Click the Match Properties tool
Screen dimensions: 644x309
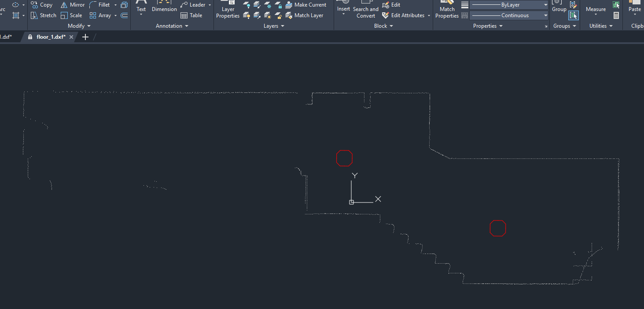[x=447, y=10]
